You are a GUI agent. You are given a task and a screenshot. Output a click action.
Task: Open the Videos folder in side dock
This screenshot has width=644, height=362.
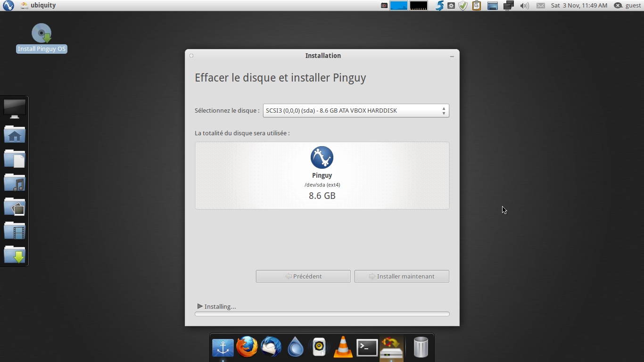click(15, 230)
